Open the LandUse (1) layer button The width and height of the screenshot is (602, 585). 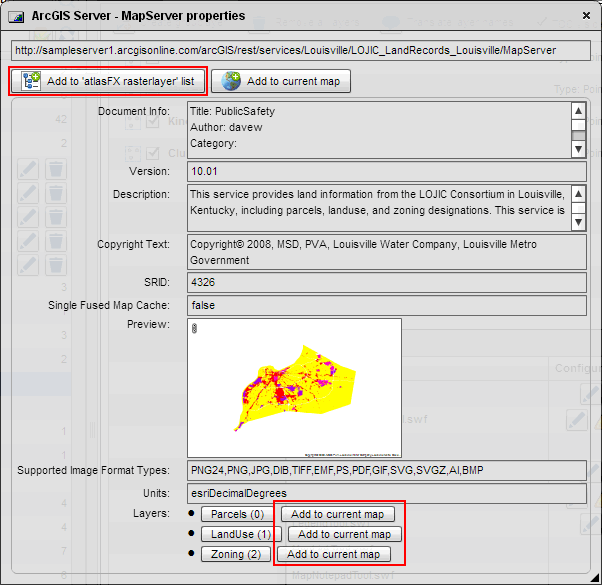coord(241,534)
